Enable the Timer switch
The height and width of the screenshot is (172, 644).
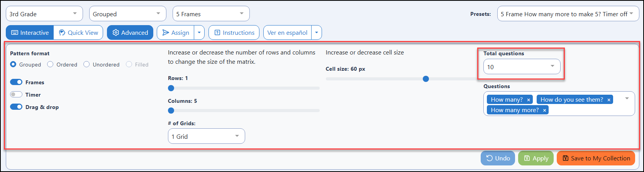(16, 94)
